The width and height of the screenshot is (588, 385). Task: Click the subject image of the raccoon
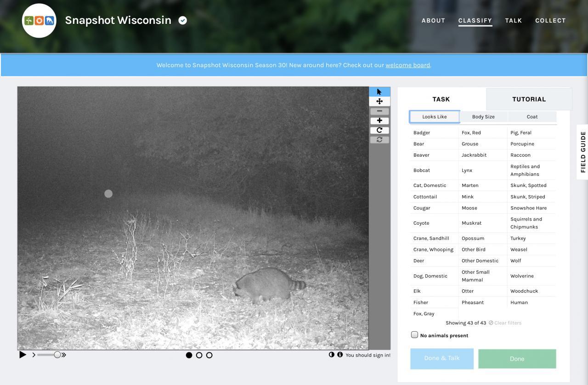pos(193,218)
